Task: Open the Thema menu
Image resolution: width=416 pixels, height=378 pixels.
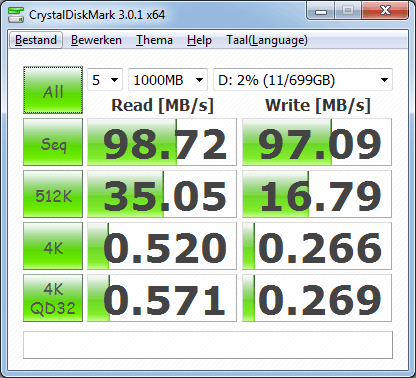Action: (x=154, y=40)
